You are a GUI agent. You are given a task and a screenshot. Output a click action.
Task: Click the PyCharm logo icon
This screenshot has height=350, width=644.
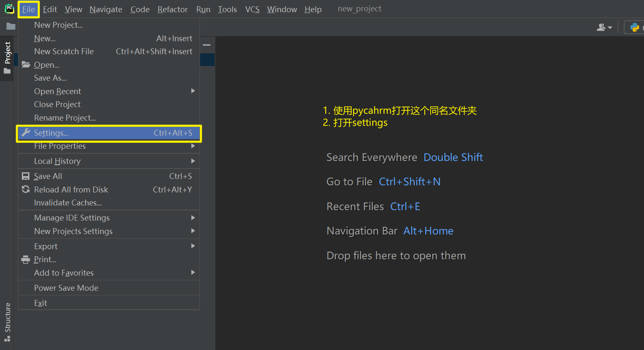(x=9, y=9)
